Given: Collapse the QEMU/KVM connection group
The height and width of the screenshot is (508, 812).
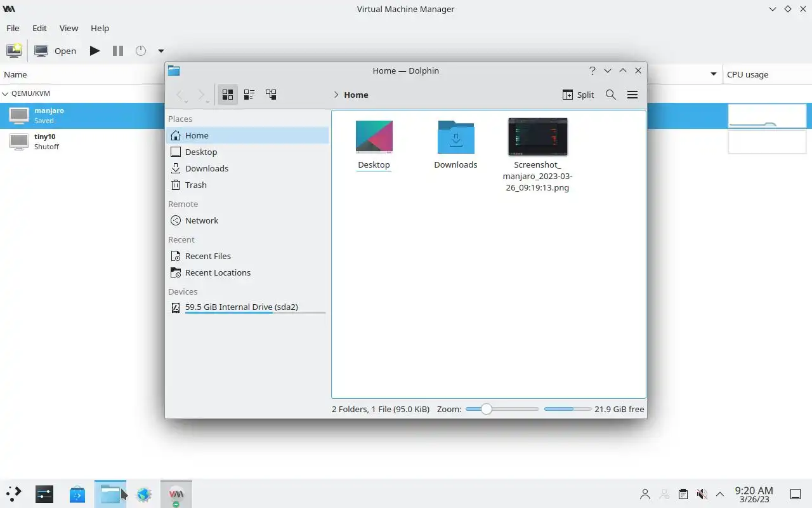Looking at the screenshot, I should click(6, 93).
